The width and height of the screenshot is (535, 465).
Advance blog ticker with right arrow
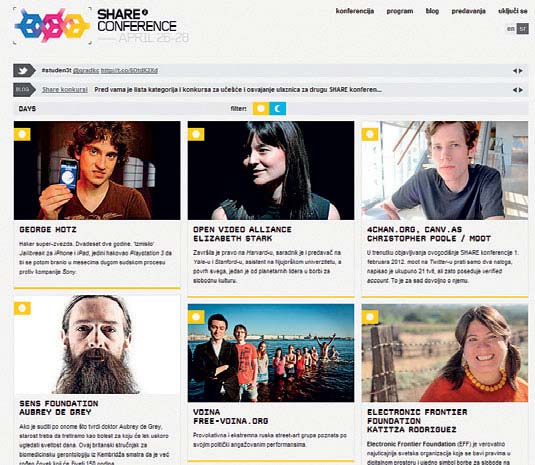(x=521, y=90)
